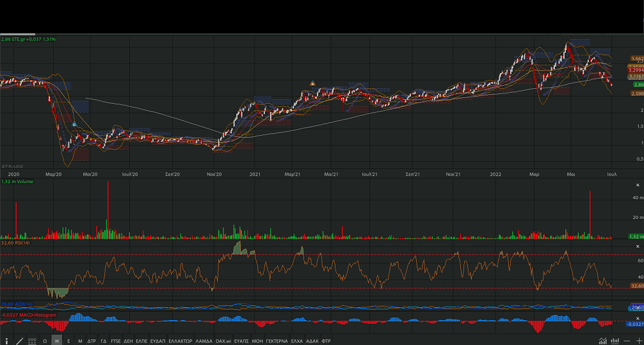Image resolution: width=644 pixels, height=345 pixels.
Task: Click the info icon in bottom toolbar
Action: [x=7, y=341]
